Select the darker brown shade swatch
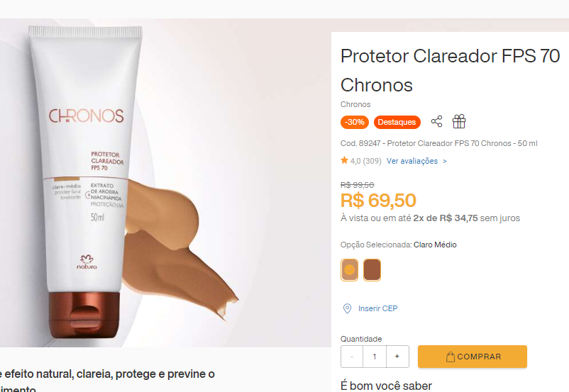The image size is (569, 392). coord(372,270)
